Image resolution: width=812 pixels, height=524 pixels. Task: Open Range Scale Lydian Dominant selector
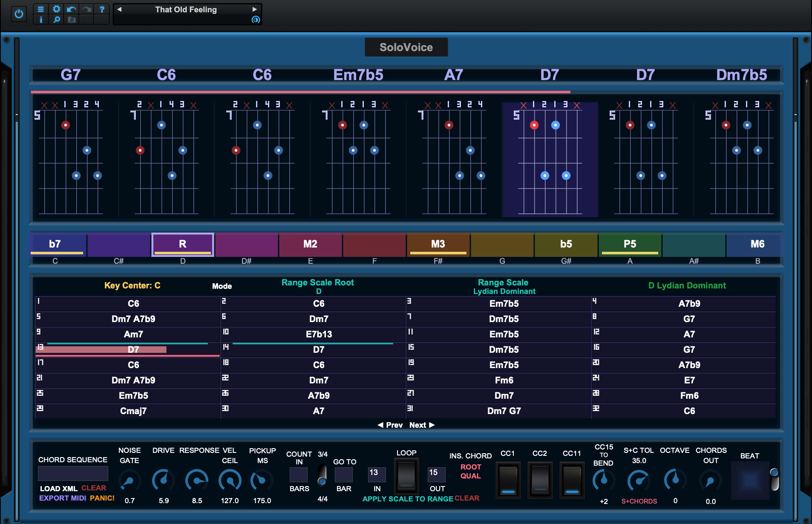click(504, 287)
